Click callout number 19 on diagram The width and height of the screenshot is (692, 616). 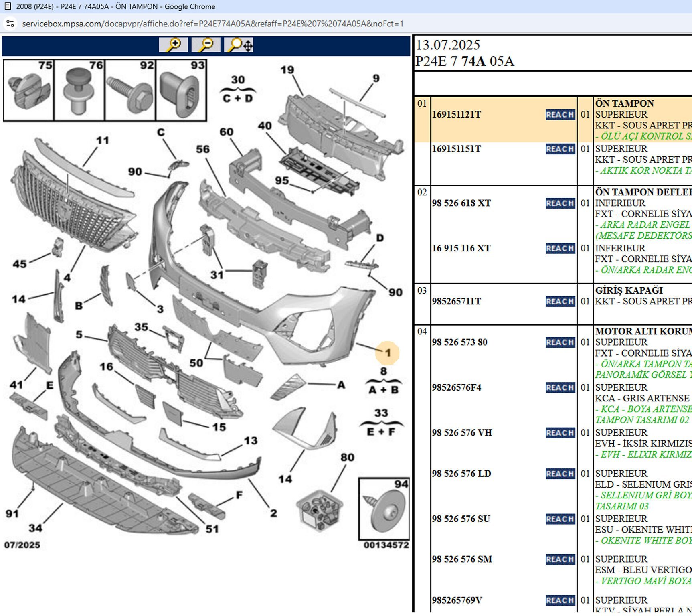(x=287, y=70)
